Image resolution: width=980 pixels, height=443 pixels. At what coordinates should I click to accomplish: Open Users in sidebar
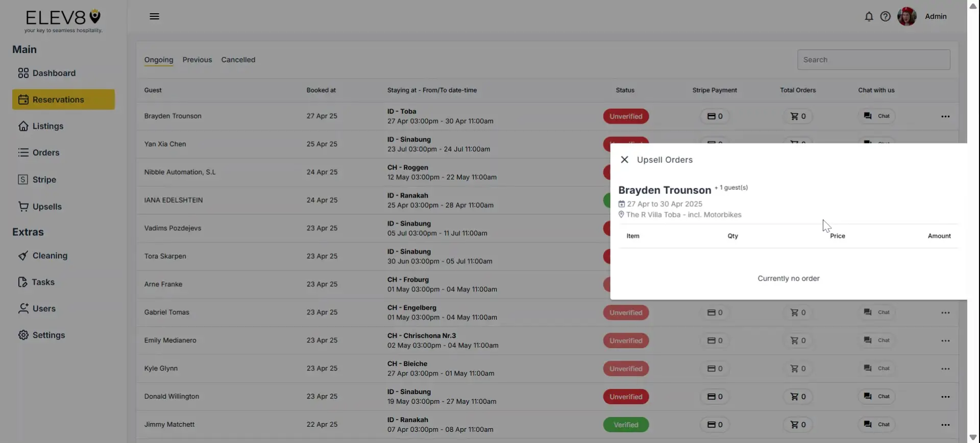pos(63,309)
